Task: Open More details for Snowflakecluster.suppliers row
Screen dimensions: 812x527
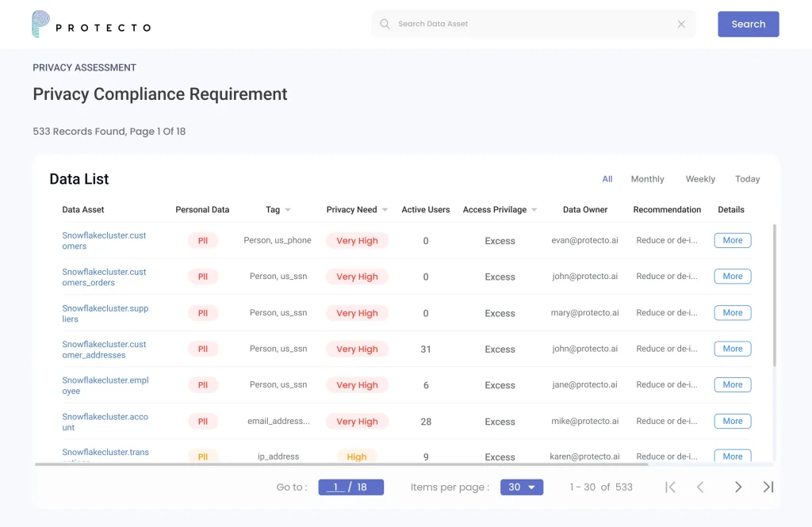Action: coord(732,313)
